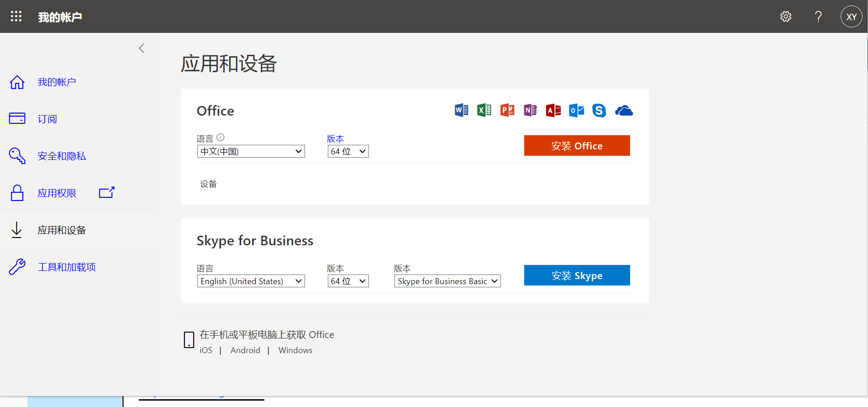Click the 安装 Office button
Image resolution: width=868 pixels, height=407 pixels.
coord(577,146)
